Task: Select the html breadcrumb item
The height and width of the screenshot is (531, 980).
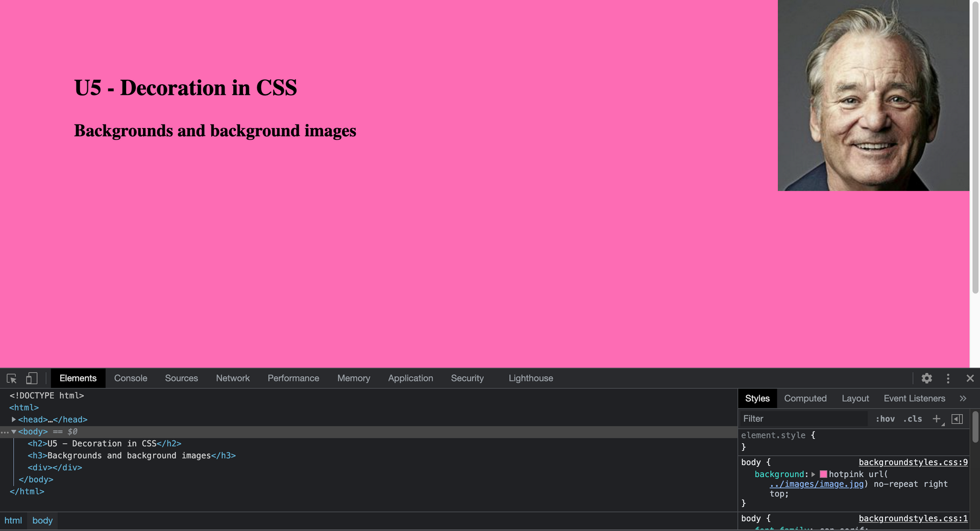Action: coord(13,520)
